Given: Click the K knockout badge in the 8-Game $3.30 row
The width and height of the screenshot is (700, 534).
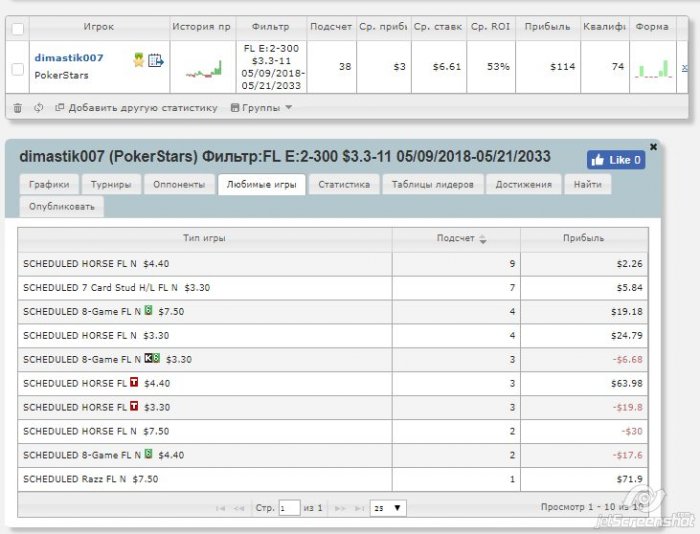Looking at the screenshot, I should click(148, 358).
